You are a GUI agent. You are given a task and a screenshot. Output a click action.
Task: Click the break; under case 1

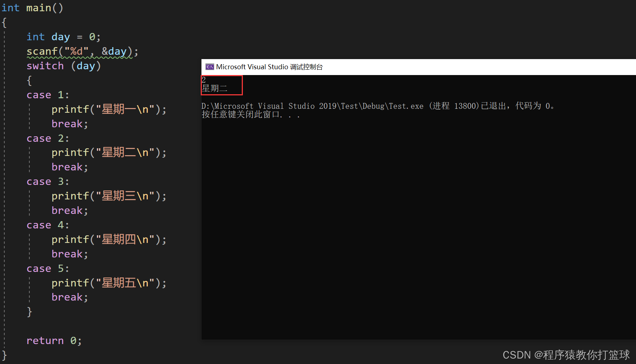[70, 124]
